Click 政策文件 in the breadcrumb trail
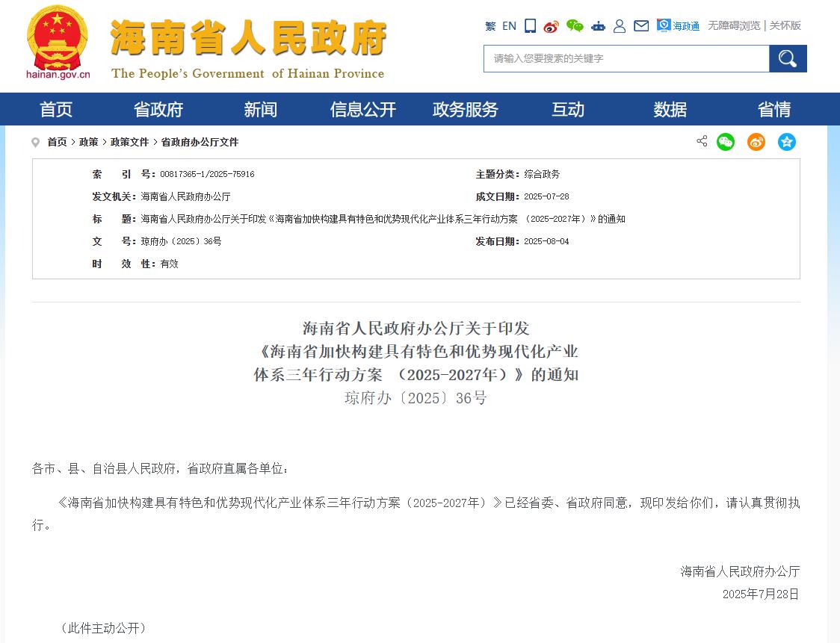The height and width of the screenshot is (643, 840). click(x=130, y=142)
